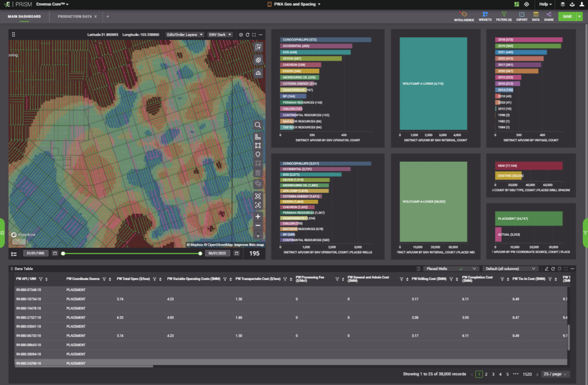The image size is (588, 385).
Task: Go to page 2 of data table
Action: coord(486,374)
